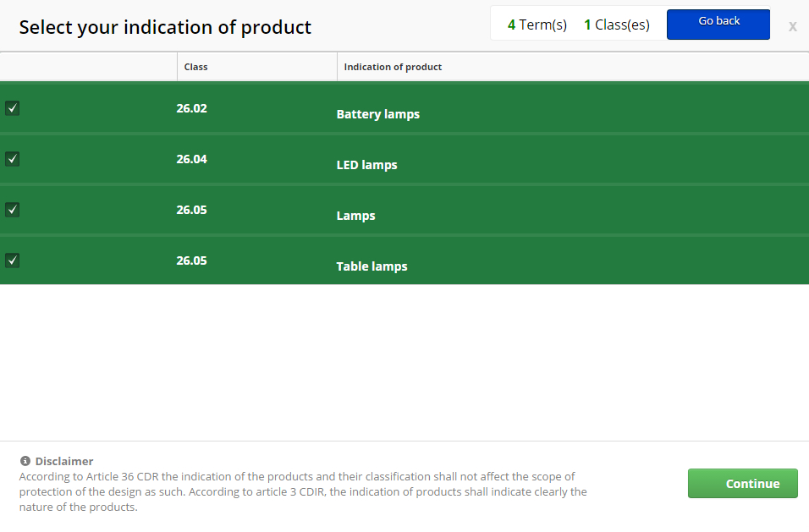
Task: Click the Table lamps indication label
Action: 371,266
